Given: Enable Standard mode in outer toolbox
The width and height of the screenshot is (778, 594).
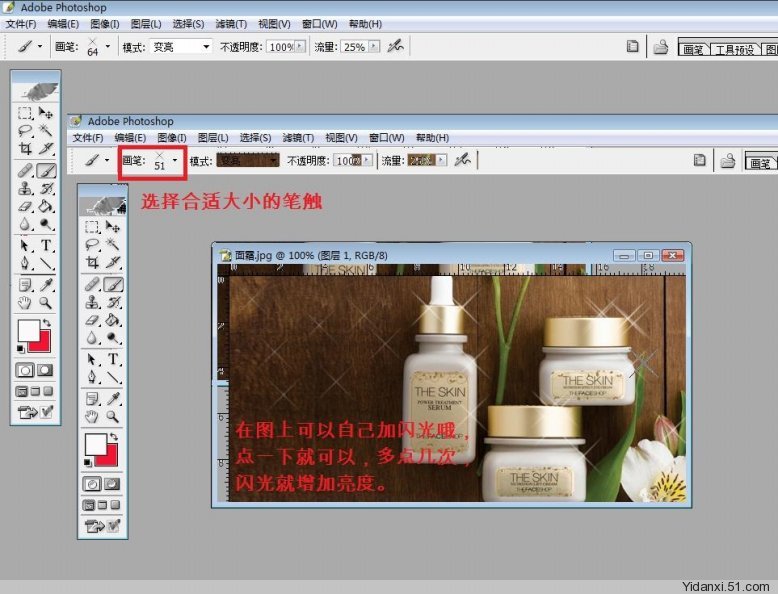Looking at the screenshot, I should pos(25,370).
